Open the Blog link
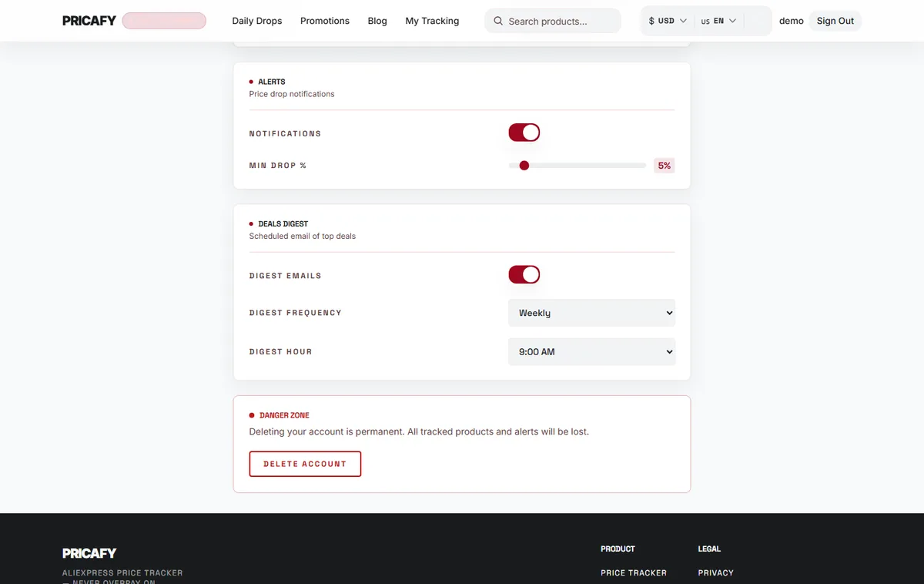 point(377,21)
